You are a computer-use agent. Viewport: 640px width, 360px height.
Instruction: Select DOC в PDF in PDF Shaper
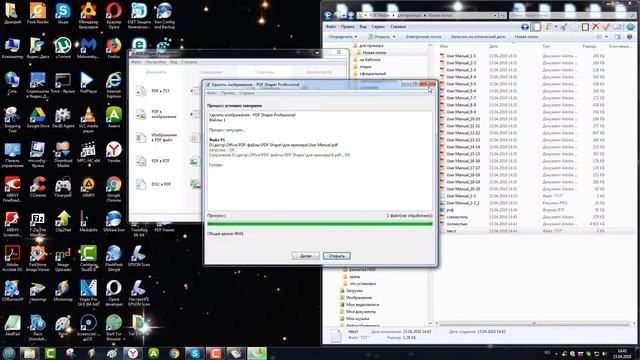[x=153, y=184]
